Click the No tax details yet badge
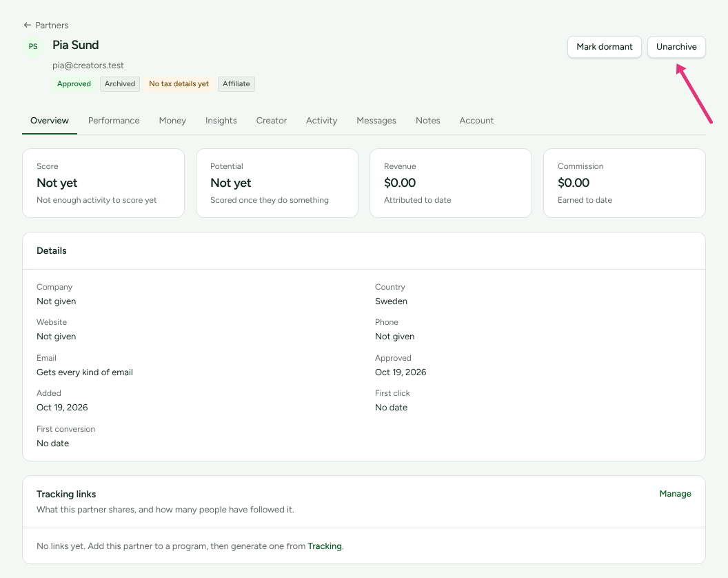The height and width of the screenshot is (578, 728). [179, 84]
